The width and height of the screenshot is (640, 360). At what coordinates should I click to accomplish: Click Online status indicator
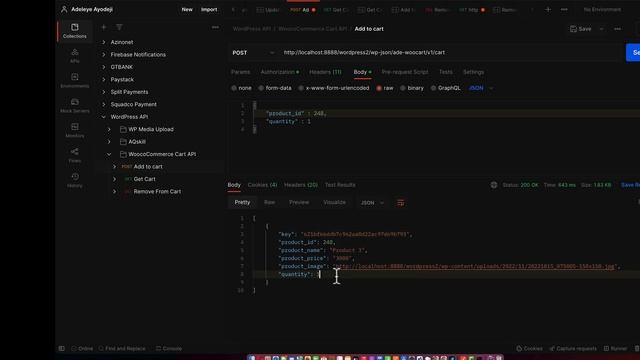click(x=82, y=349)
